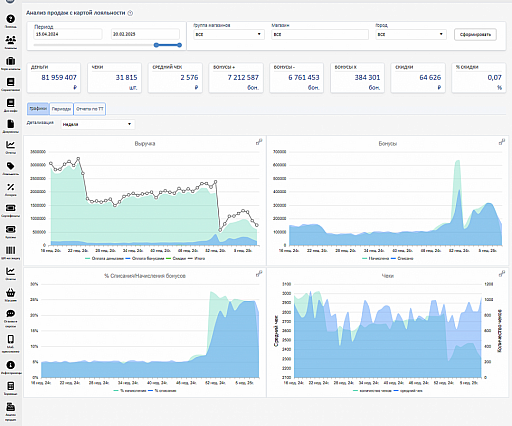This screenshot has height=426, width=512.
Task: Expand the Бонусы chart with corner icon
Action: click(502, 142)
